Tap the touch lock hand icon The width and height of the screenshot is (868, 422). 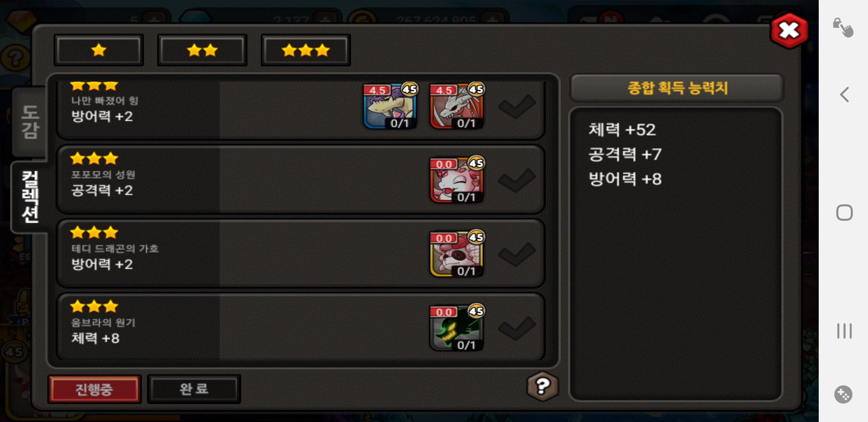pos(843,27)
